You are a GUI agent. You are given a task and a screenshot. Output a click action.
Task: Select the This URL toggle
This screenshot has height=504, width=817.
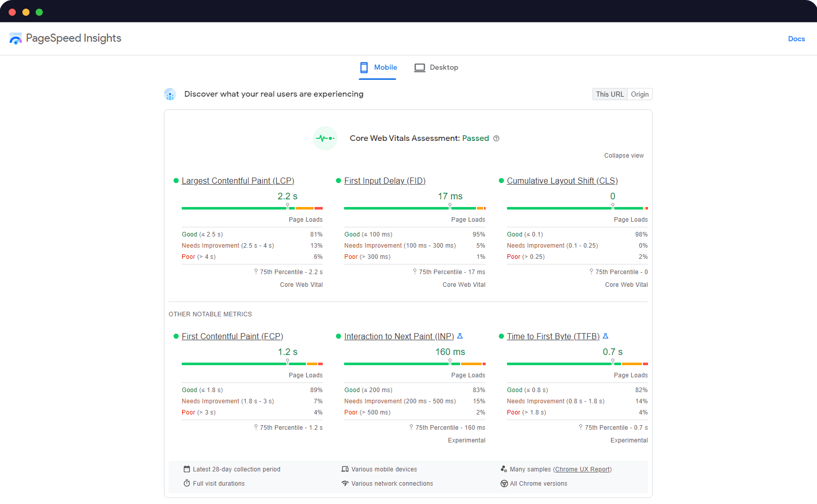click(610, 94)
